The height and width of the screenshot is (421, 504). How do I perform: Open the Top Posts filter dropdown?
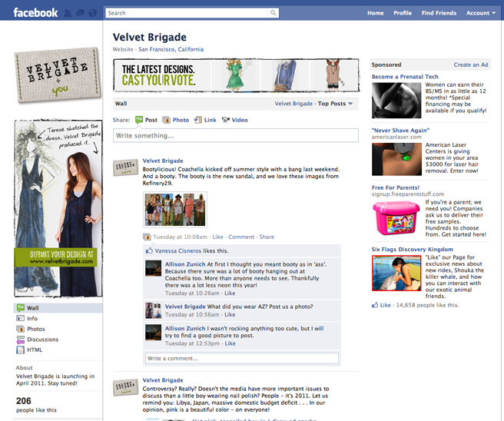335,104
